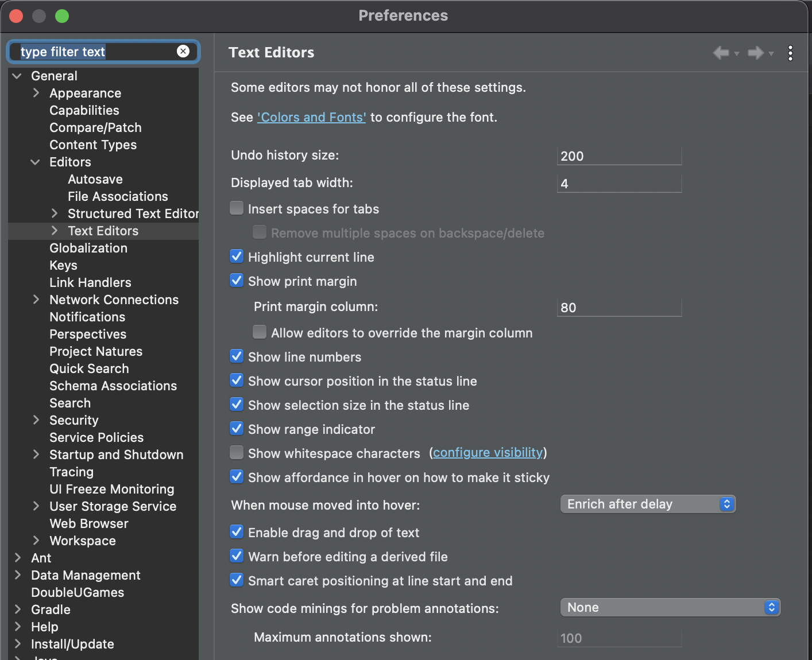
Task: Collapse the Editors node
Action: pos(36,162)
